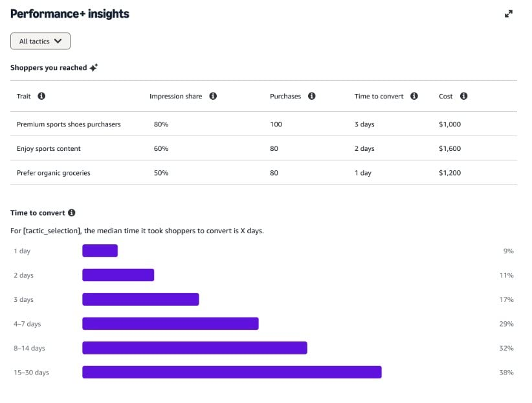Click the expand icon in top-right corner
Image resolution: width=532 pixels, height=403 pixels.
coord(509,14)
